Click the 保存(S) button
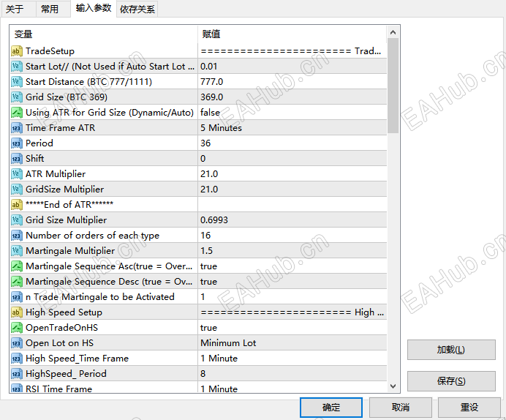 click(451, 381)
